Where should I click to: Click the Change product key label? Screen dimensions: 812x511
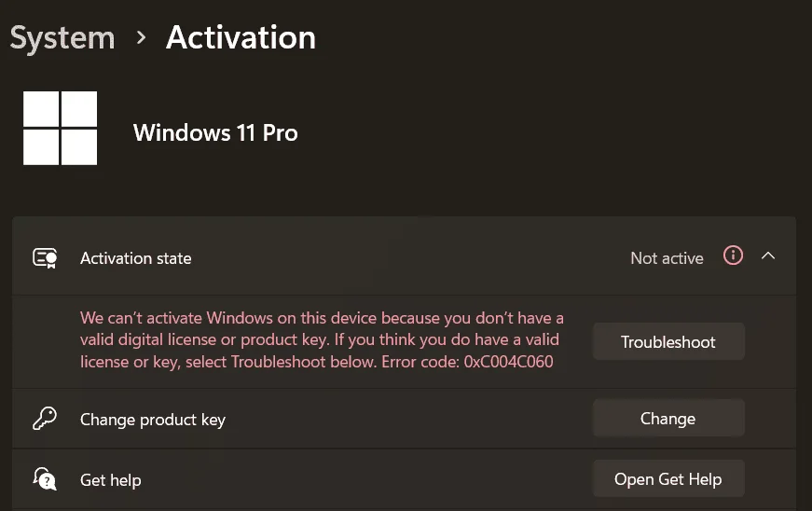coord(153,420)
